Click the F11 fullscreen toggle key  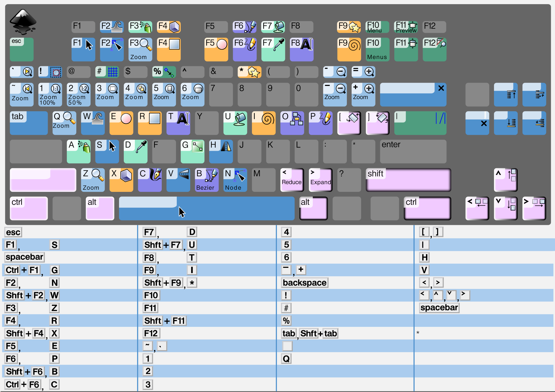click(406, 49)
